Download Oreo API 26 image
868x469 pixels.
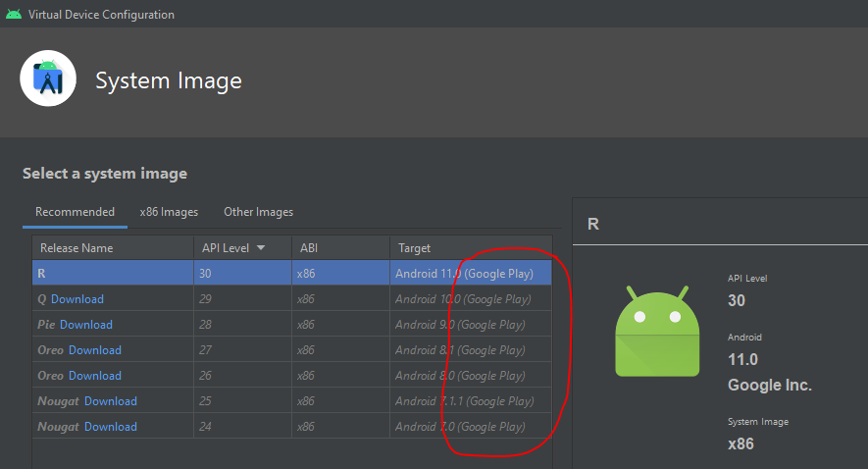click(x=95, y=376)
